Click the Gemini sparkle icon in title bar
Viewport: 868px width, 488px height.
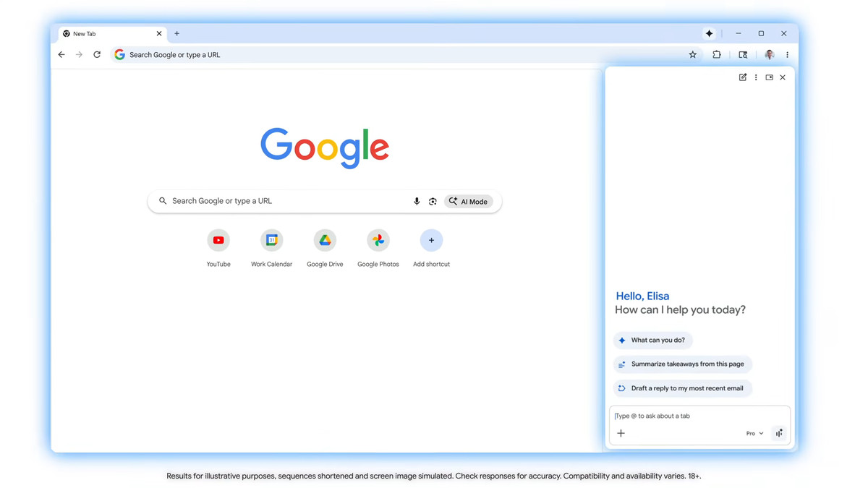point(709,33)
